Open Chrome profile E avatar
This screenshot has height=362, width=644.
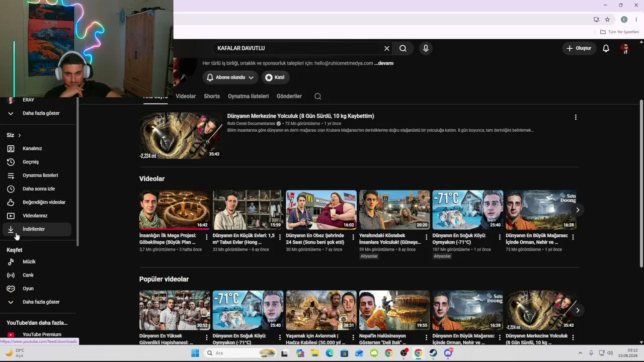624,20
